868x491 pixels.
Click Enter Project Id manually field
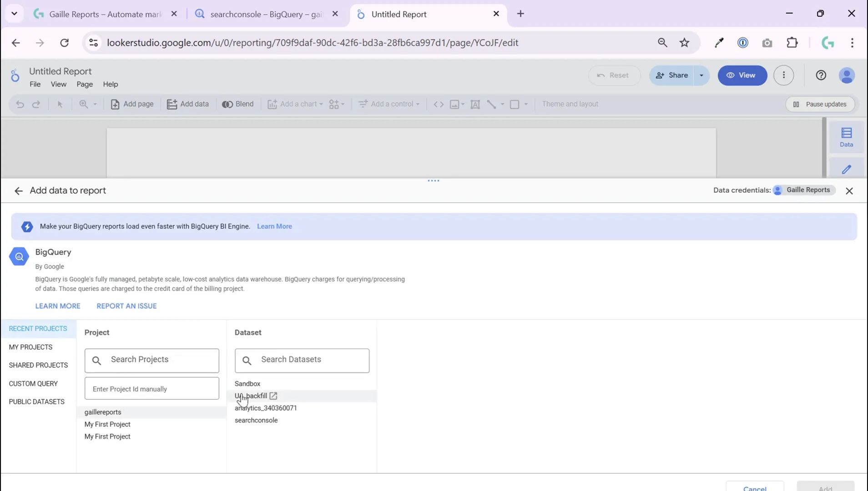click(x=151, y=389)
